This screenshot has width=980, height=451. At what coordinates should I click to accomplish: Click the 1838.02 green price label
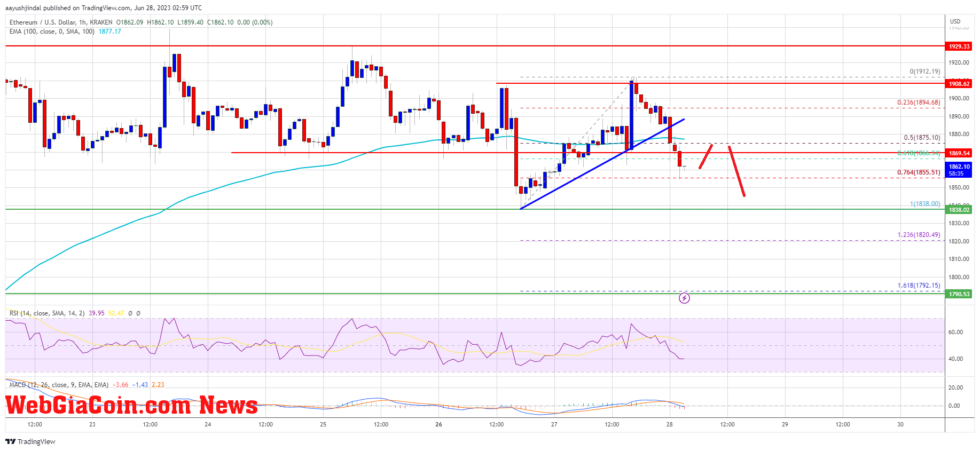click(x=959, y=210)
